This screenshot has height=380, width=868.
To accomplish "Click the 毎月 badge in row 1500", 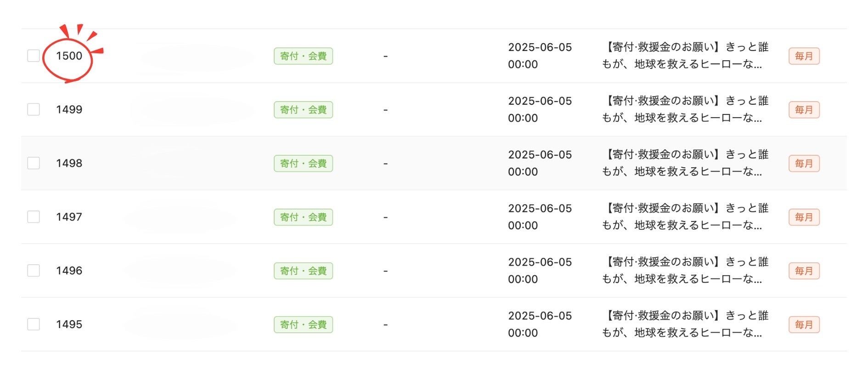I will coord(804,56).
